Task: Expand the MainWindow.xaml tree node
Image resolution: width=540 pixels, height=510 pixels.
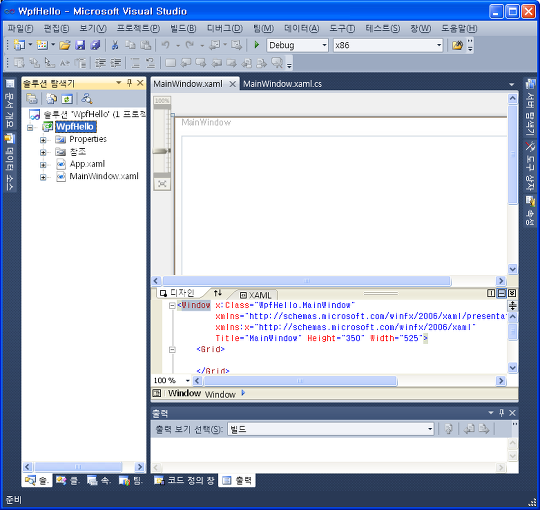Action: [43, 177]
